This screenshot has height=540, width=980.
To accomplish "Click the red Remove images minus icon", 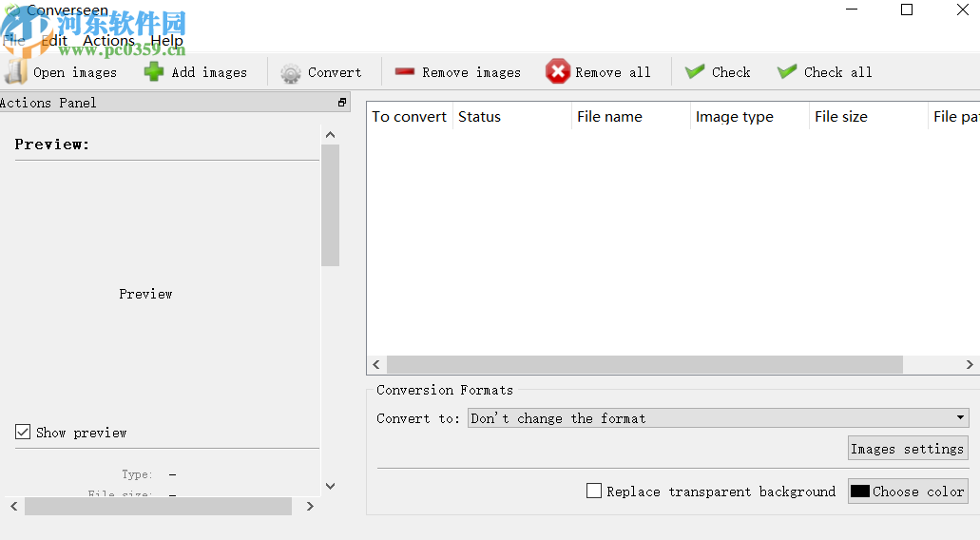I will click(x=405, y=72).
